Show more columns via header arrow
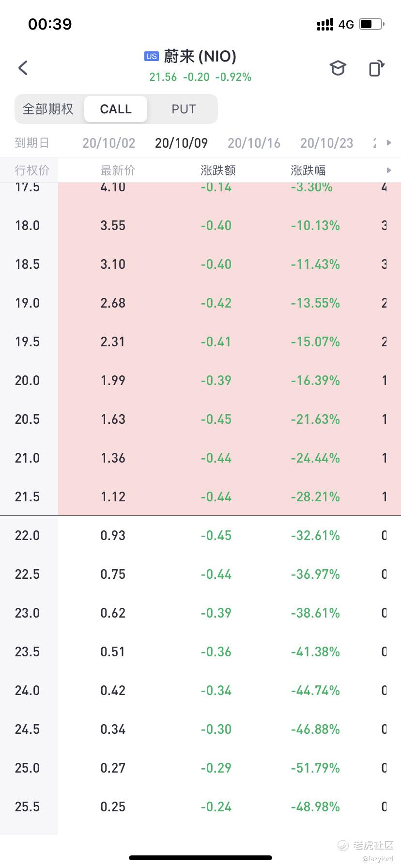This screenshot has width=401, height=868. (x=388, y=170)
